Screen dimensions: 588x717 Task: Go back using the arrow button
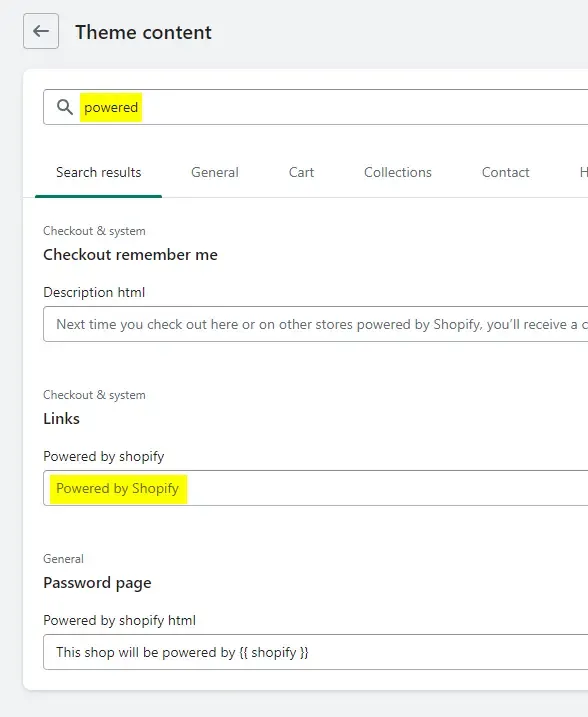pos(41,31)
